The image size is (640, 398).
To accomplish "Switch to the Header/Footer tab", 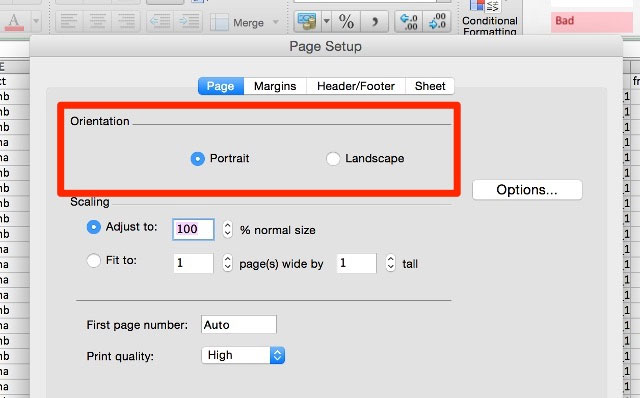I will [x=356, y=86].
